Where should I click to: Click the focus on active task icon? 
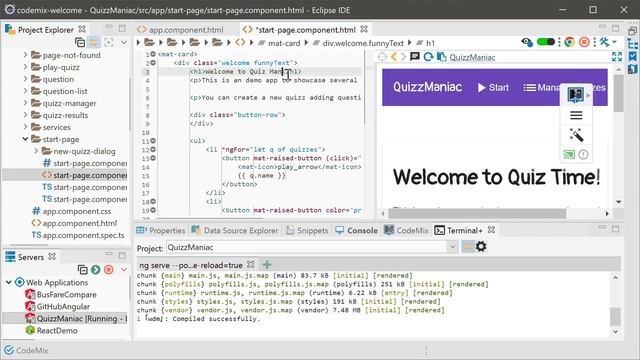pyautogui.click(x=109, y=42)
